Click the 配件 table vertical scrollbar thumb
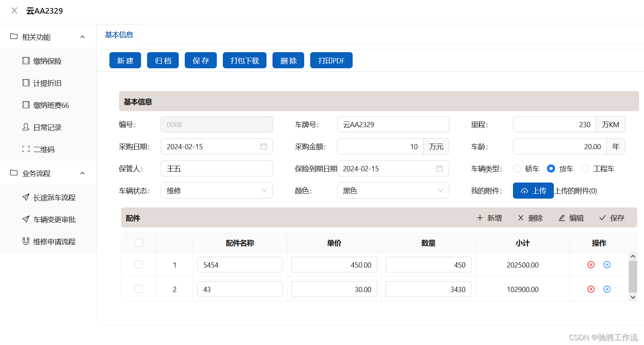The width and height of the screenshot is (644, 345). (x=633, y=276)
